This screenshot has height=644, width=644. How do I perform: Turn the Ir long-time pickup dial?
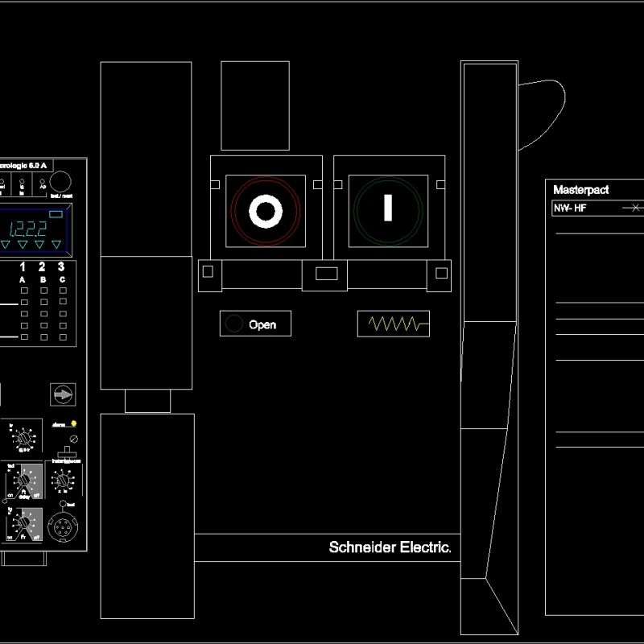pos(24,437)
